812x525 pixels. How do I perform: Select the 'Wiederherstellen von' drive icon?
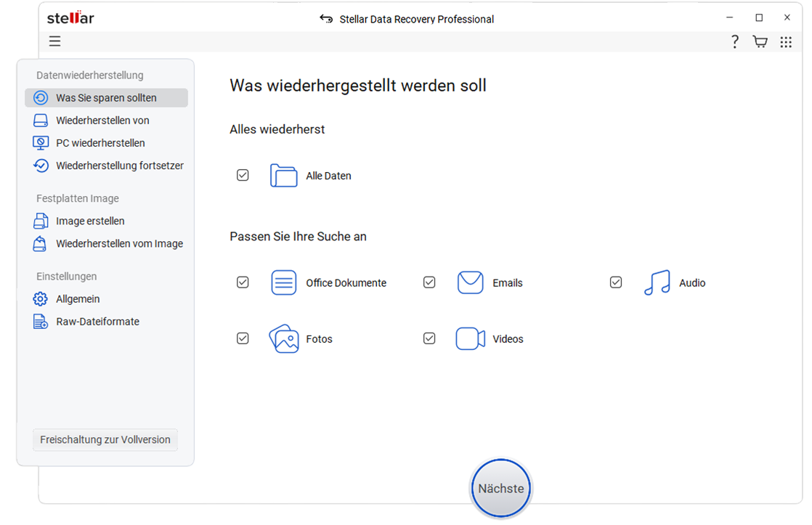tap(39, 120)
